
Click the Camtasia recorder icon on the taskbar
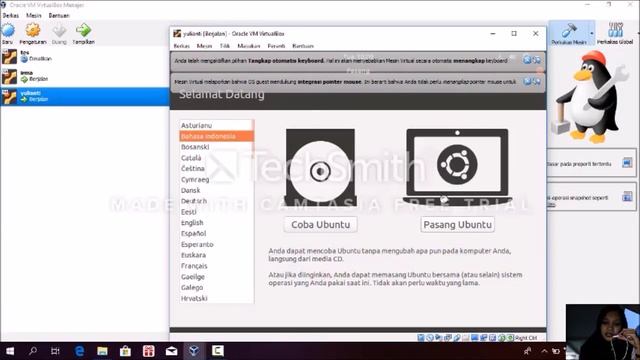[218, 351]
